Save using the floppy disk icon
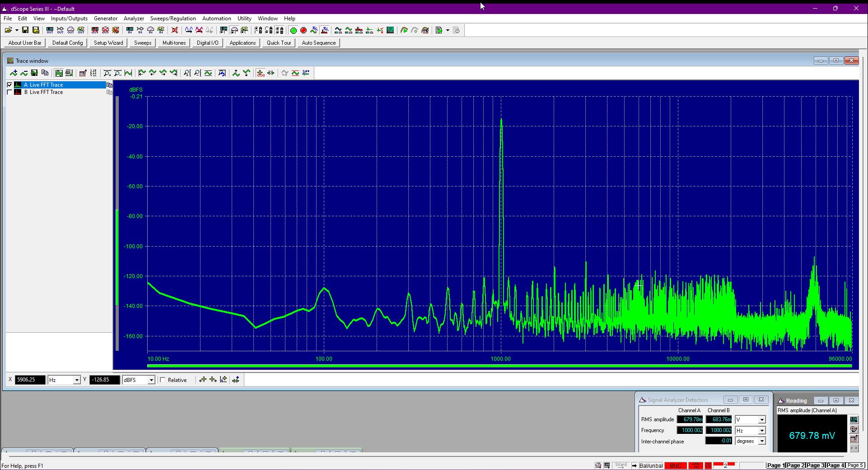This screenshot has height=470, width=868. tap(25, 30)
